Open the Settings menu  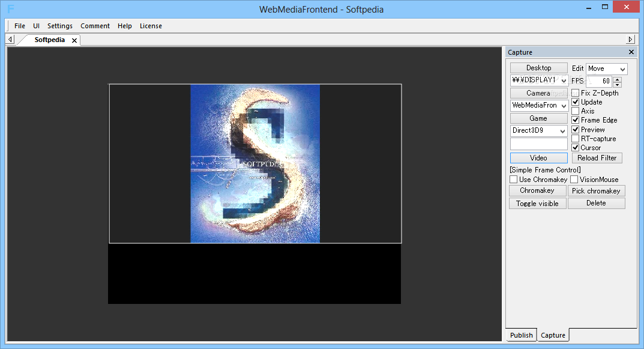click(x=59, y=26)
